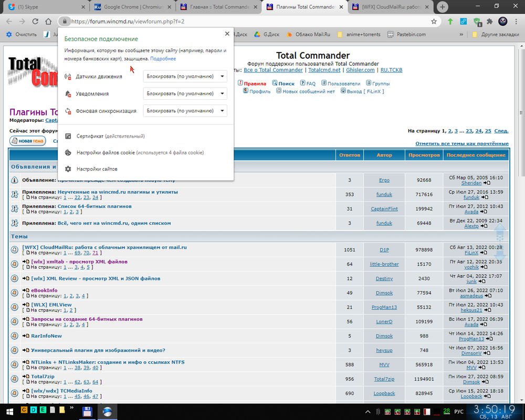Open the Windows Start menu
Viewport: 525px width, 420px height.
click(9, 412)
